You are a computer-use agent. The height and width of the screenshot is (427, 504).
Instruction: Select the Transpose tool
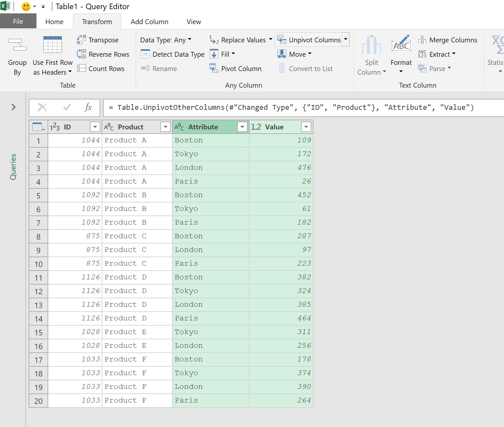pyautogui.click(x=98, y=40)
